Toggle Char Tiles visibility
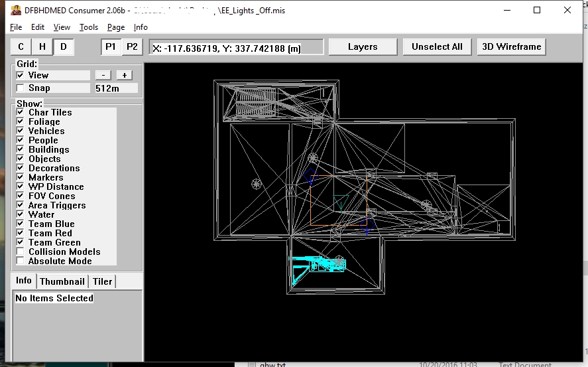Viewport: 588px width, 367px height. pyautogui.click(x=21, y=112)
